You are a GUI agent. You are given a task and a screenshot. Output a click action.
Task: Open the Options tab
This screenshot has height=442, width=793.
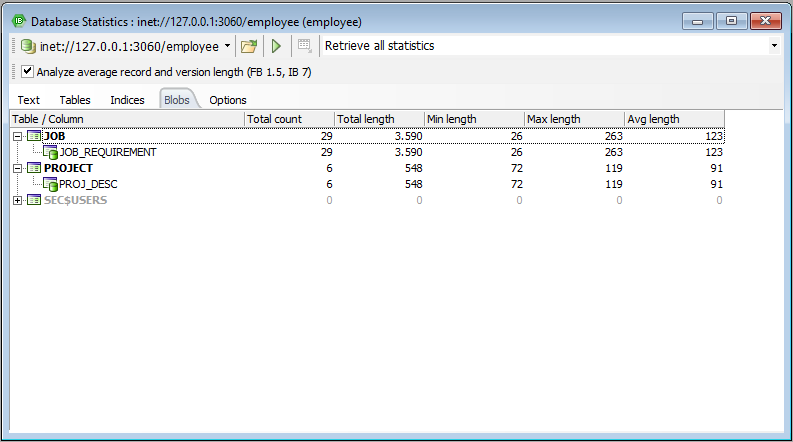228,100
